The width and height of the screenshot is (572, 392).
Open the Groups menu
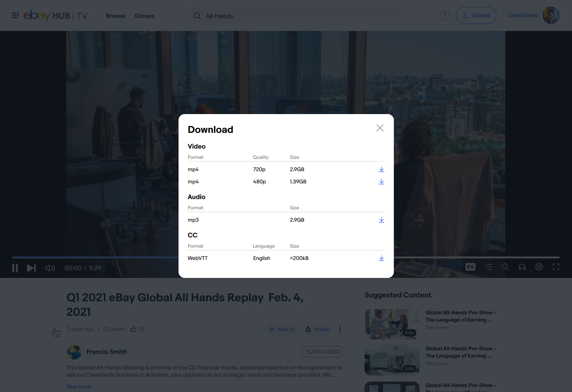[144, 16]
